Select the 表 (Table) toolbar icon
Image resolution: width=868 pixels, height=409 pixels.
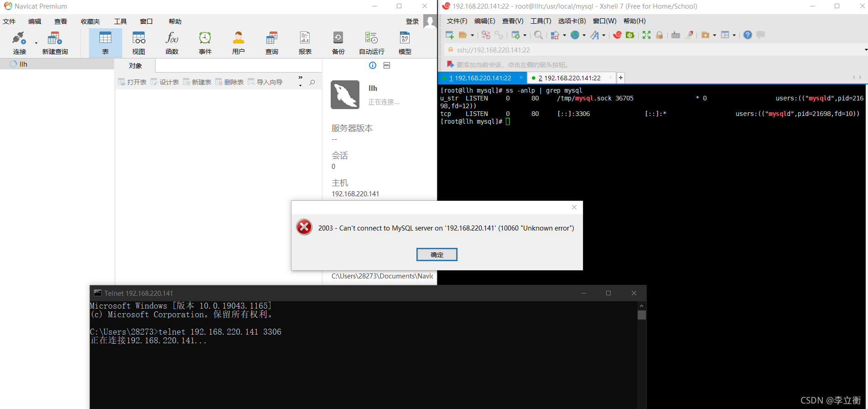coord(105,38)
